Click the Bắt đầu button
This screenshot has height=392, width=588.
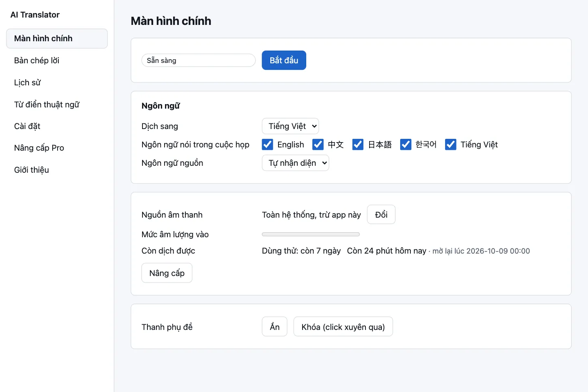click(x=284, y=60)
